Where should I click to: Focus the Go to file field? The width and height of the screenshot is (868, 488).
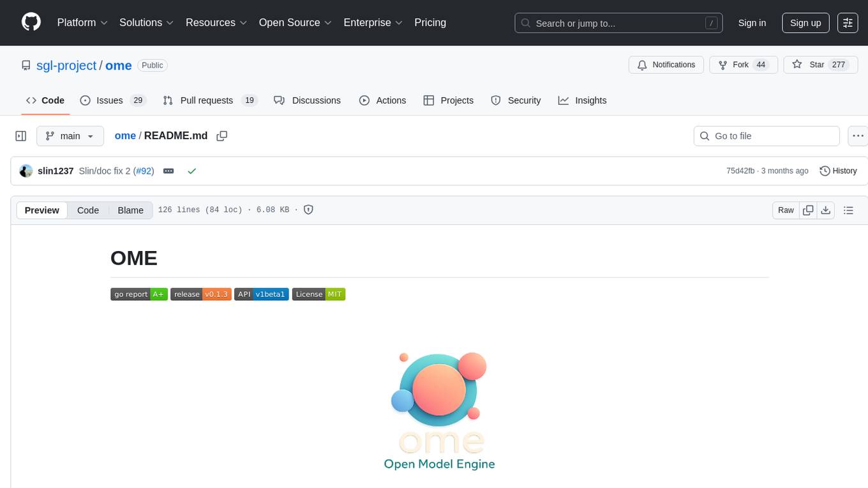(767, 136)
